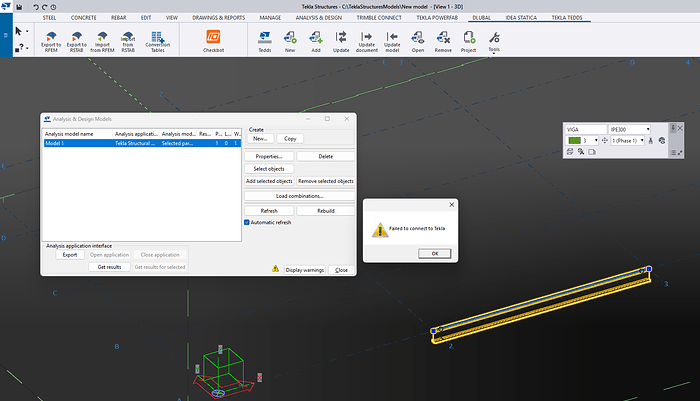700x401 pixels.
Task: Click the Import from RSTAB icon
Action: pos(128,42)
